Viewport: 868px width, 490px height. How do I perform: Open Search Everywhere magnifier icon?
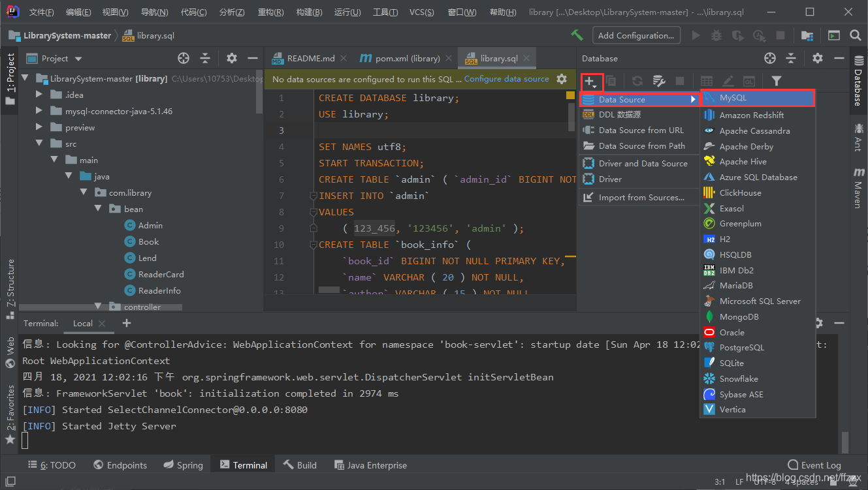pyautogui.click(x=855, y=35)
